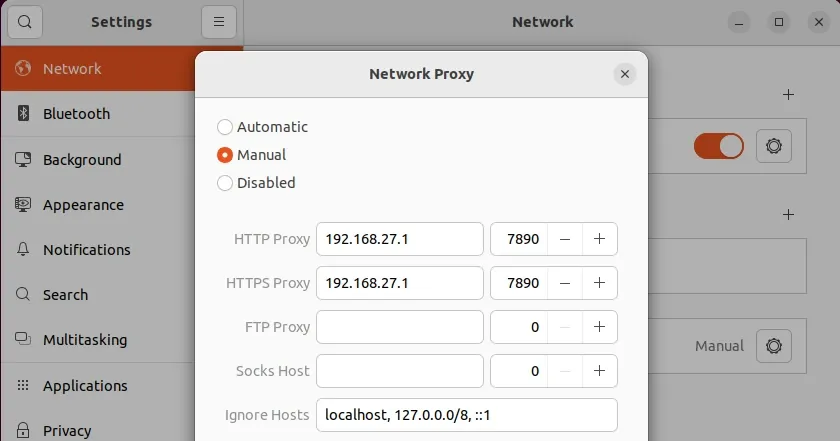Click the HTTP Proxy address field
840x441 pixels.
click(400, 239)
